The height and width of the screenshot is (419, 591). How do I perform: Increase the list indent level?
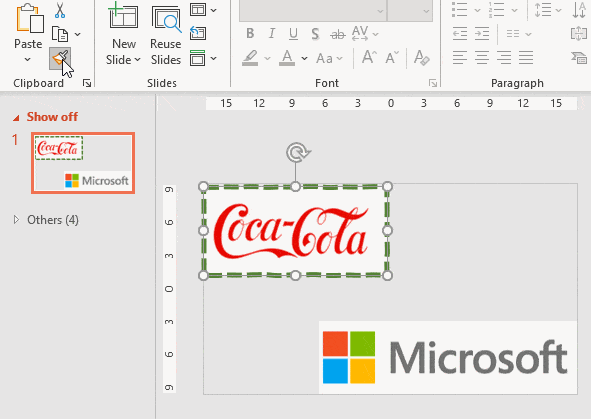pos(482,34)
